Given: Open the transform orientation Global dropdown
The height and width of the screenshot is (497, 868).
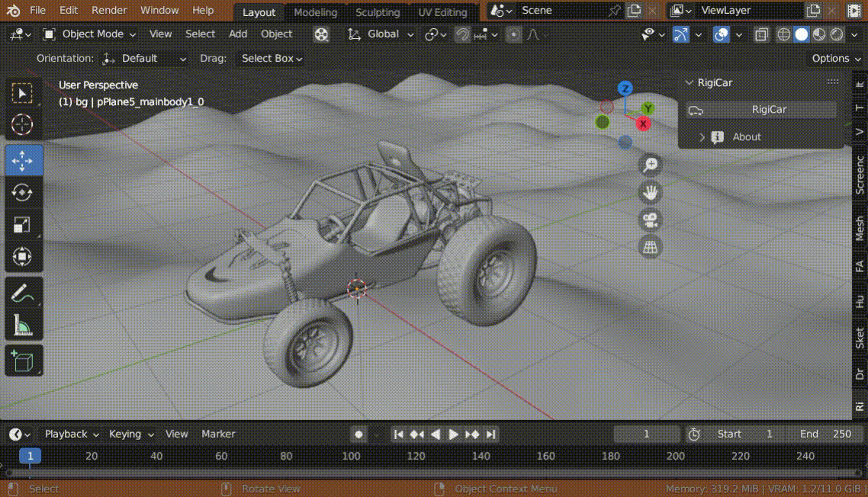Looking at the screenshot, I should coord(381,34).
